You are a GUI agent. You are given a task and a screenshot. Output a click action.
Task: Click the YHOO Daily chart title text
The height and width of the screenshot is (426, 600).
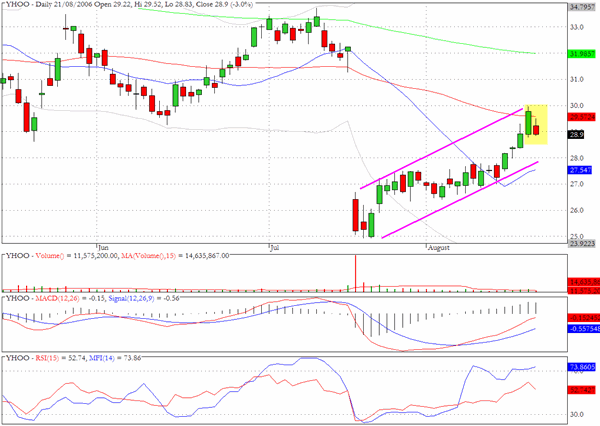point(129,5)
